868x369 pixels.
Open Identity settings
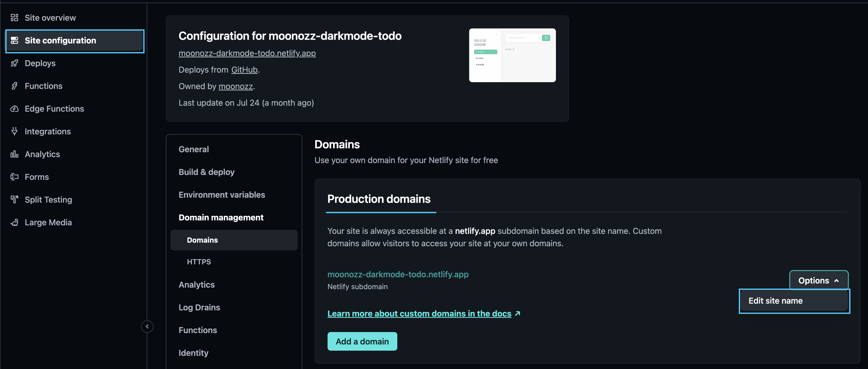click(193, 353)
